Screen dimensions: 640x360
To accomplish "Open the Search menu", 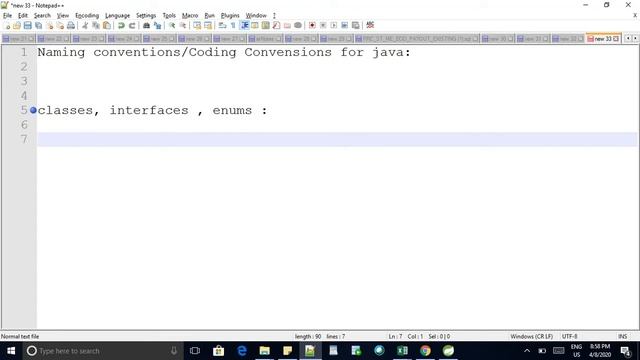I will tap(42, 16).
